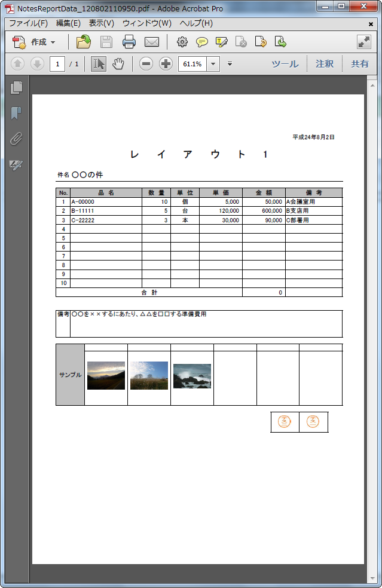Open the ファイル(F) menu
This screenshot has width=382, height=588.
[29, 23]
